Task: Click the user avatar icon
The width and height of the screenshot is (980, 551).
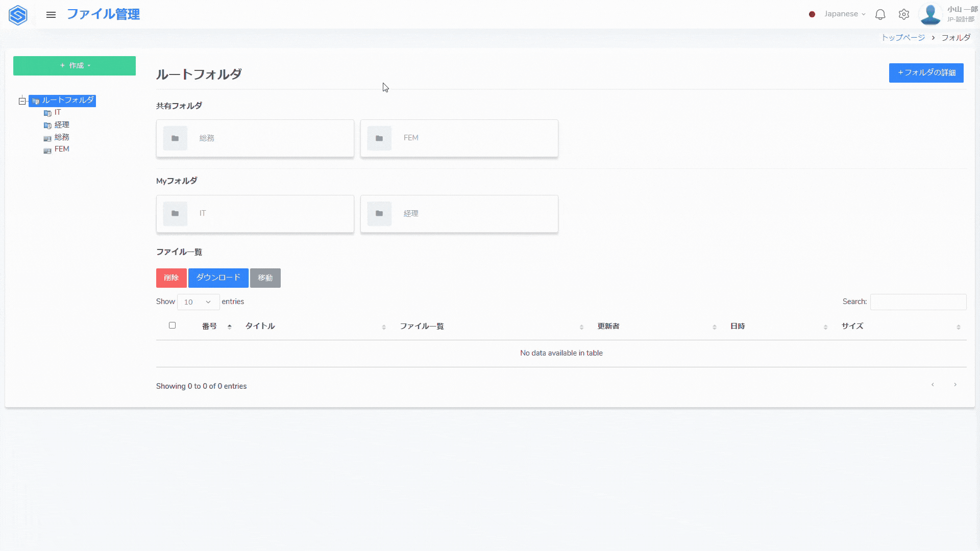Action: (930, 14)
